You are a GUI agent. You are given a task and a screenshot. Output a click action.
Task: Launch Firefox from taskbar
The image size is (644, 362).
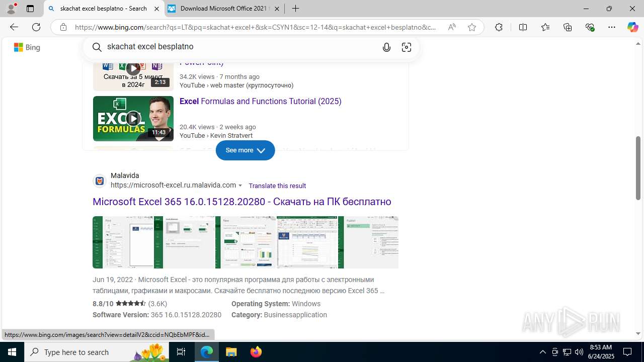256,352
